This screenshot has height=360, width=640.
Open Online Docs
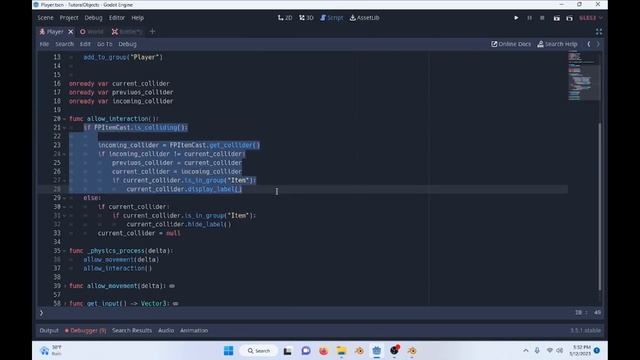pos(511,44)
